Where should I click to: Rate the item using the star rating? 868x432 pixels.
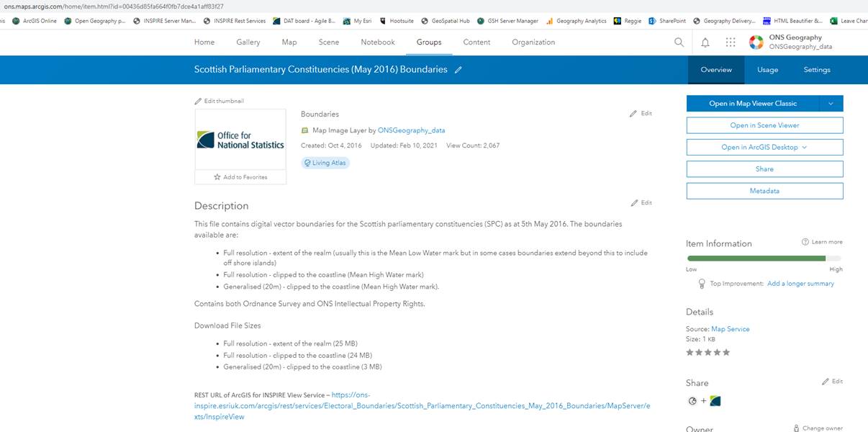[x=708, y=352]
